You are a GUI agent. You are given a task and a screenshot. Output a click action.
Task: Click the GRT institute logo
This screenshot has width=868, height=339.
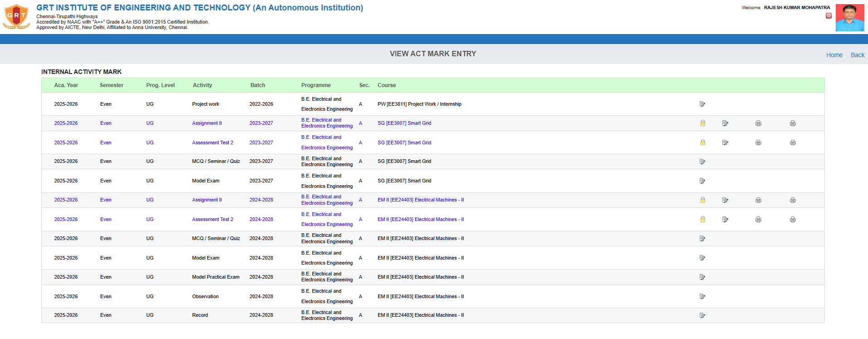[x=16, y=17]
